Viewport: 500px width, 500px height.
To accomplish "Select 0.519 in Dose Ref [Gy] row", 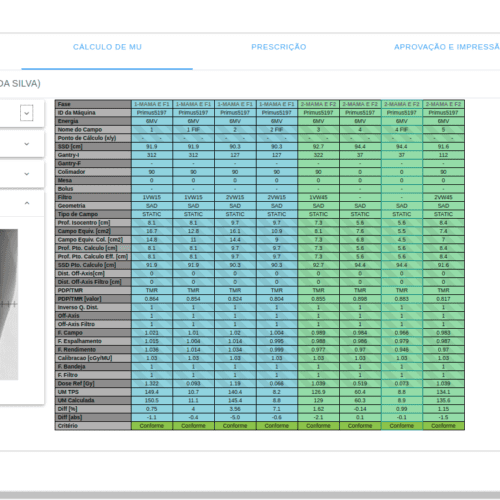I will coord(360,384).
